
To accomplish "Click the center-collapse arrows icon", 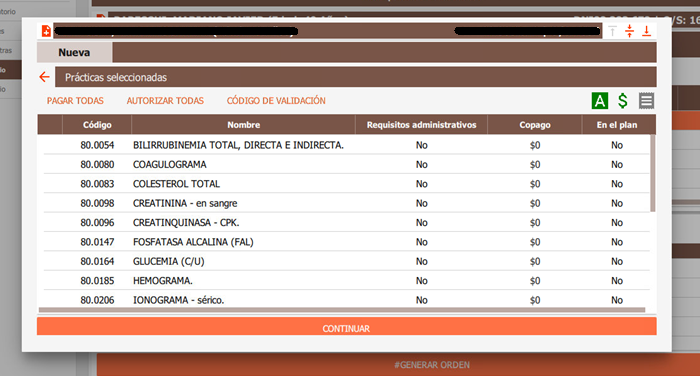I will click(x=629, y=31).
